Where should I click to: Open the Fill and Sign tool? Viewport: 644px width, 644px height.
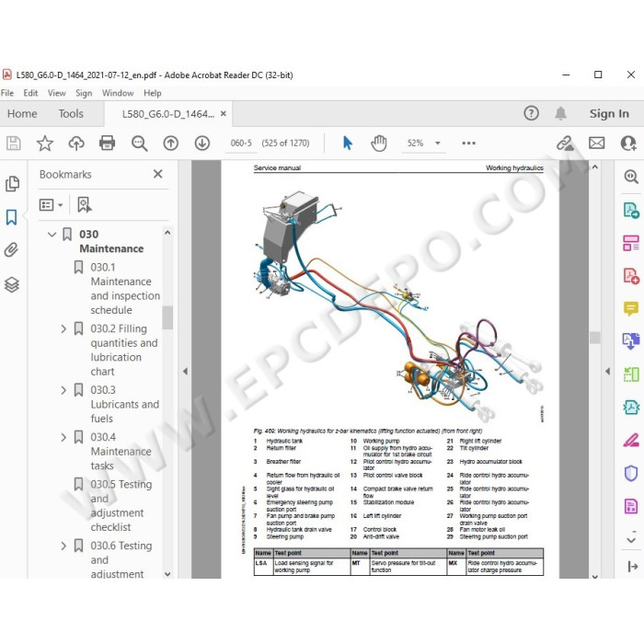coord(631,440)
